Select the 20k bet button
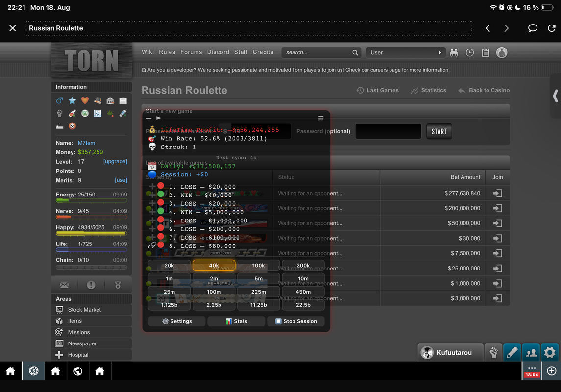The width and height of the screenshot is (561, 392). [x=169, y=266]
